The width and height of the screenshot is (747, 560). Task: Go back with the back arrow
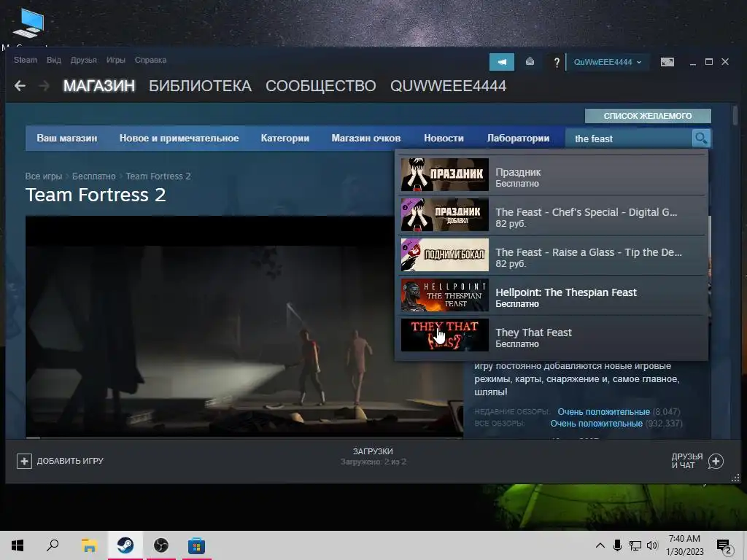coord(20,86)
